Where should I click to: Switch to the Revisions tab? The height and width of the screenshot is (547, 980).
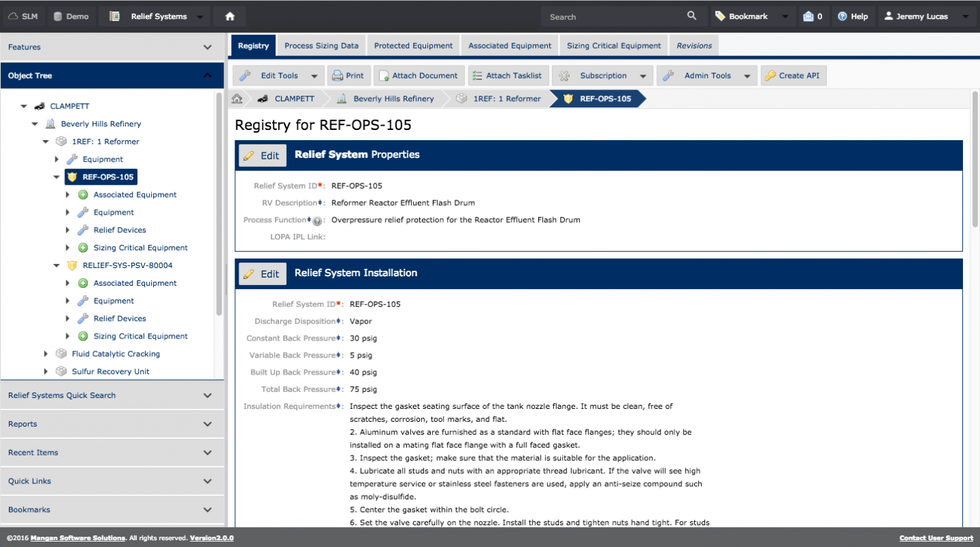pyautogui.click(x=694, y=46)
